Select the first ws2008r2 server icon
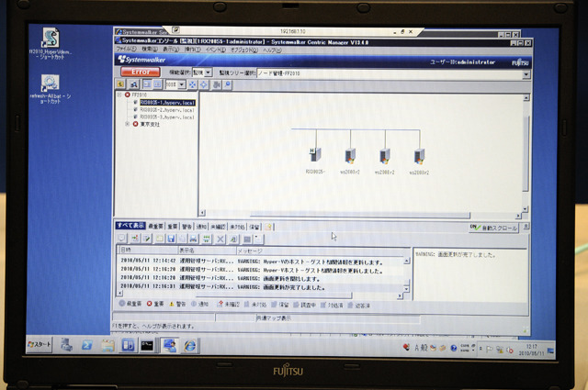The width and height of the screenshot is (588, 390). (350, 156)
